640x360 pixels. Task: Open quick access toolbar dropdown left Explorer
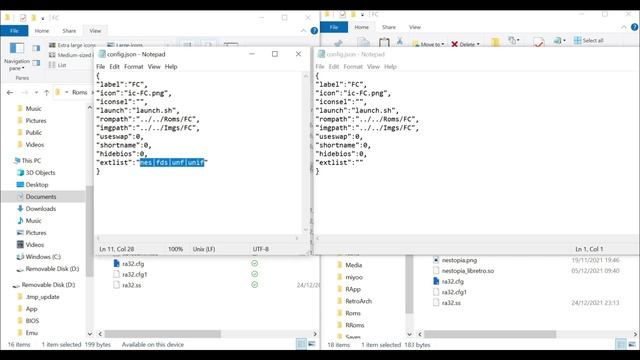pyautogui.click(x=42, y=18)
